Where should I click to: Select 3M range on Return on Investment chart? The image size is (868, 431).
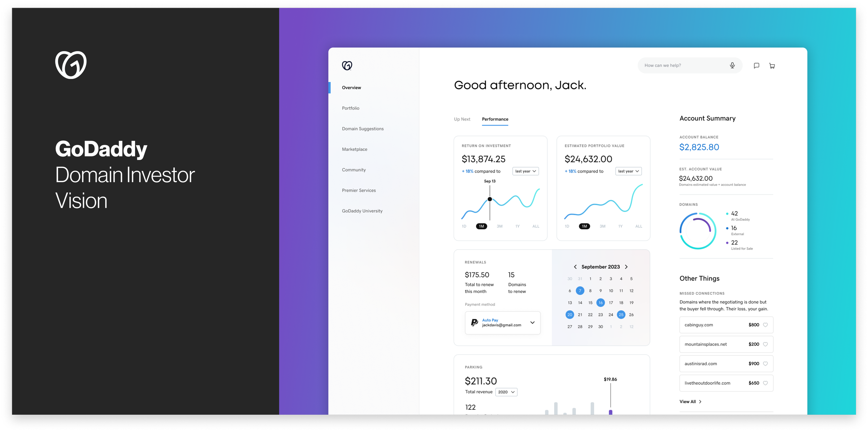(500, 226)
